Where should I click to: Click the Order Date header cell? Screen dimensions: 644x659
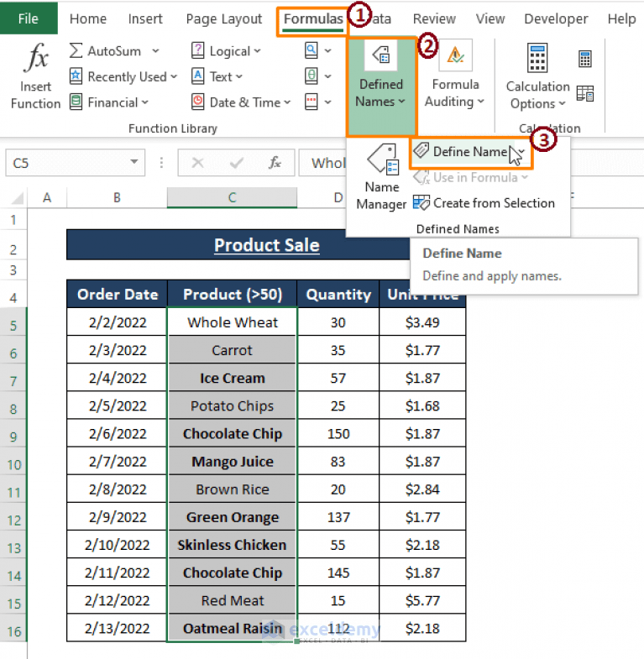(x=118, y=294)
